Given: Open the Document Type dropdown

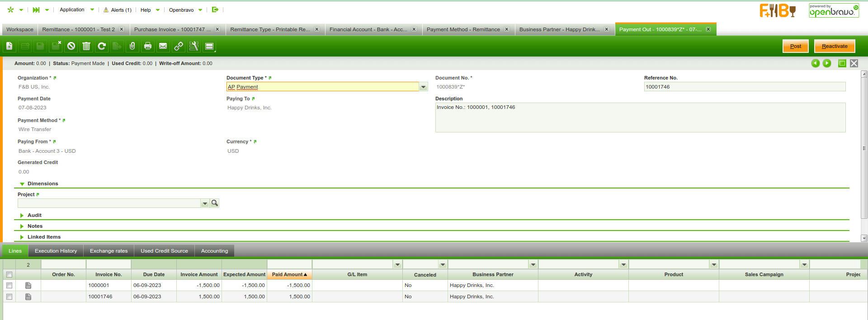Looking at the screenshot, I should [x=423, y=87].
